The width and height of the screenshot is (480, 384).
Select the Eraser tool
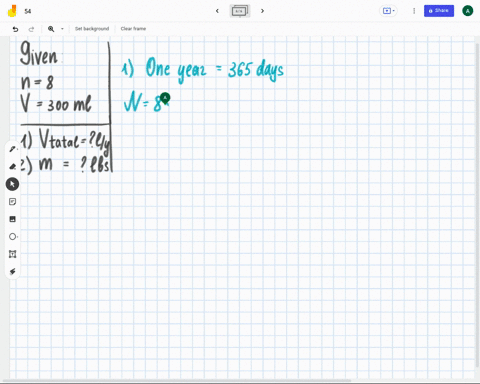pyautogui.click(x=13, y=166)
